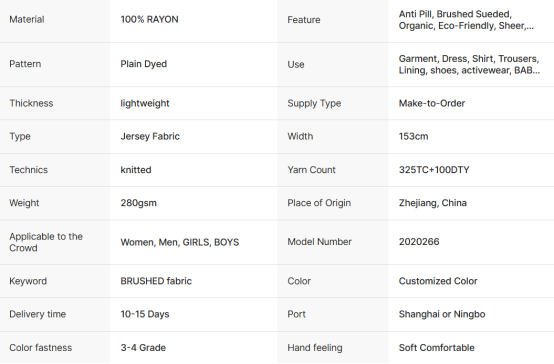Click the 3-4 Grade color fastness value

click(x=143, y=348)
